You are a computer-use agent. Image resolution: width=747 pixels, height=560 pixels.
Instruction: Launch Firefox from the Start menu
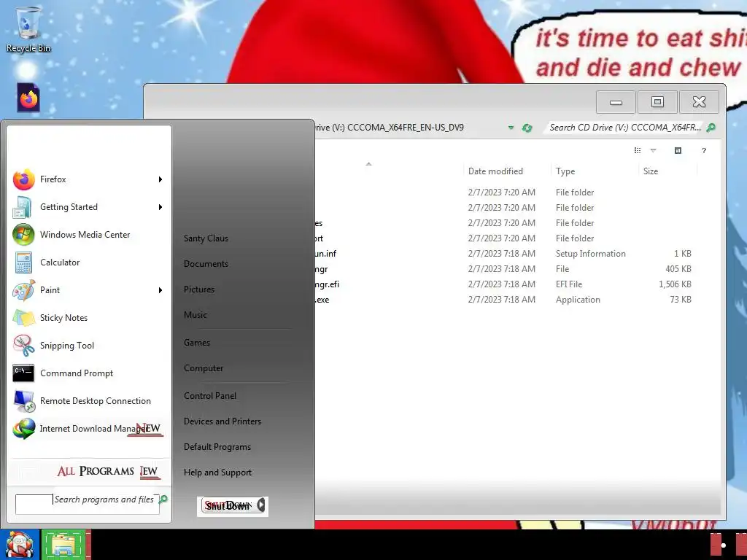tap(88, 179)
